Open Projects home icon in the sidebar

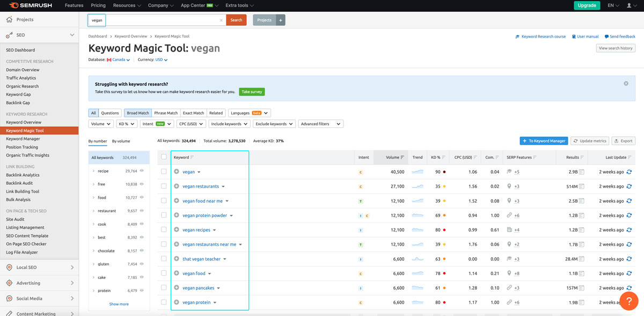coord(9,19)
